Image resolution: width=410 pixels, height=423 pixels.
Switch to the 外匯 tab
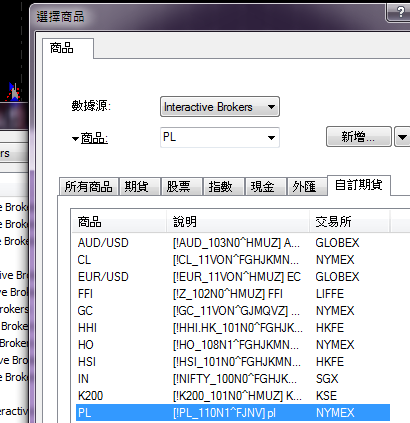pos(307,186)
